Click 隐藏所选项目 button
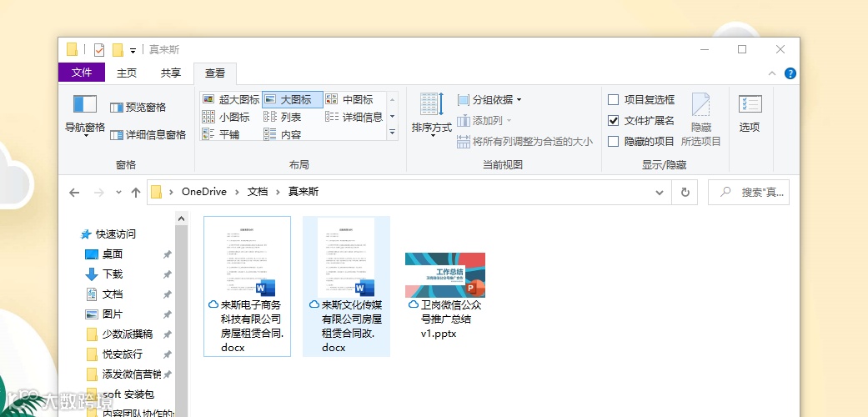The width and height of the screenshot is (868, 417). (701, 119)
